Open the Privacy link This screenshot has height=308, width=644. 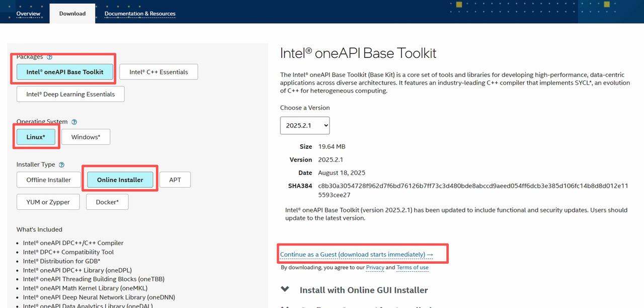pos(375,268)
